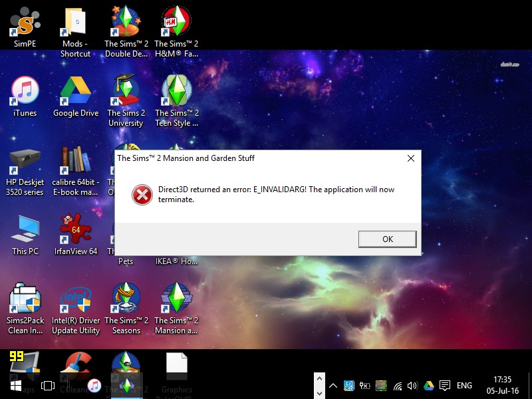Open the Windows Start menu
Viewport: 532px width, 399px height.
coord(15,386)
